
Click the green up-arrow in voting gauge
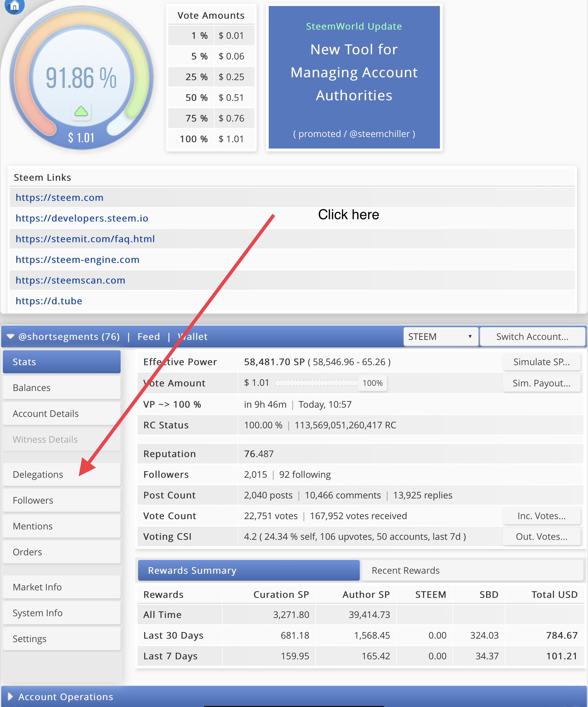coord(81,111)
